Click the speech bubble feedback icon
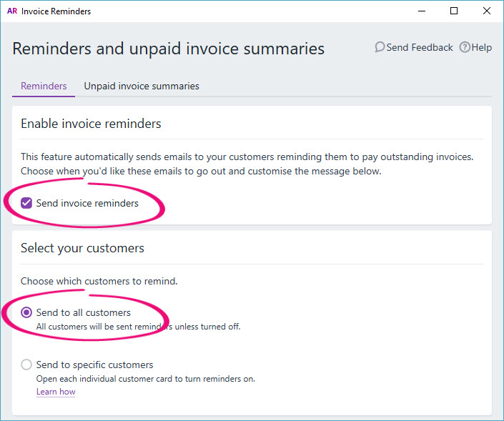The height and width of the screenshot is (421, 504). click(380, 47)
